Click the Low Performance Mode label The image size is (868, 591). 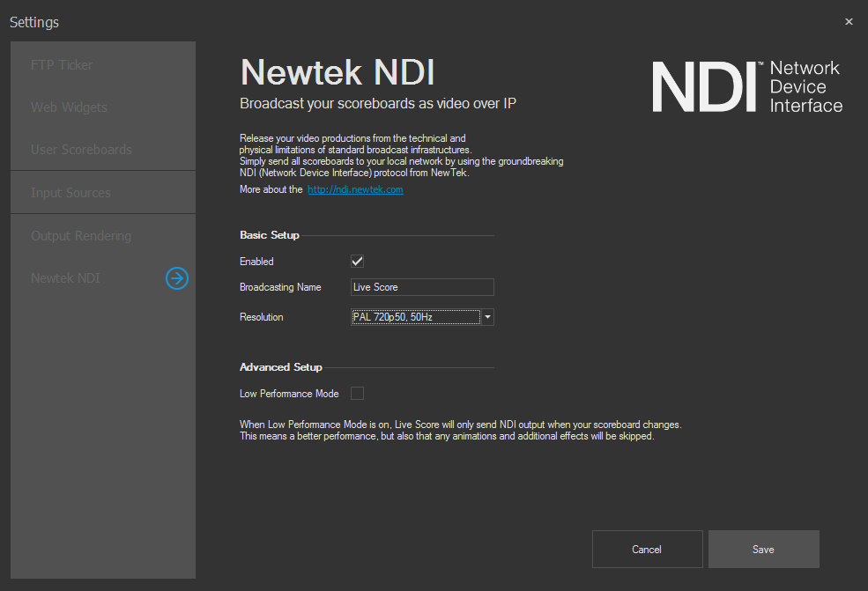[289, 394]
